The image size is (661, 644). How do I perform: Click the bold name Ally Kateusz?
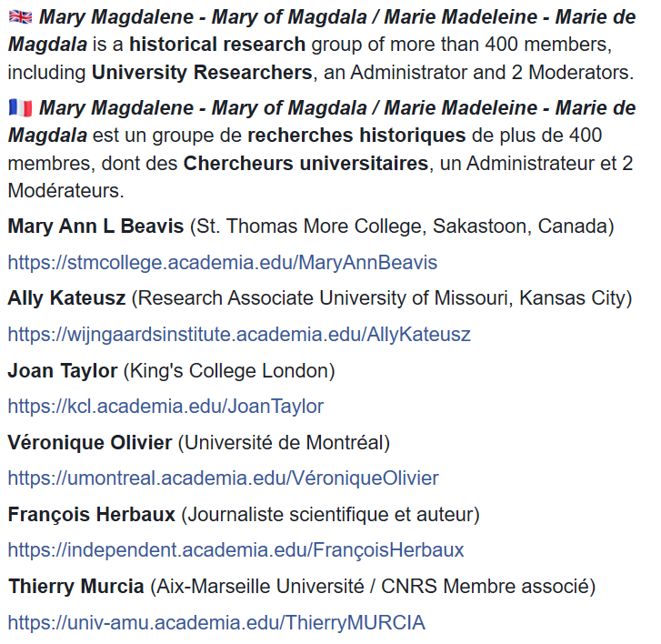(x=66, y=297)
